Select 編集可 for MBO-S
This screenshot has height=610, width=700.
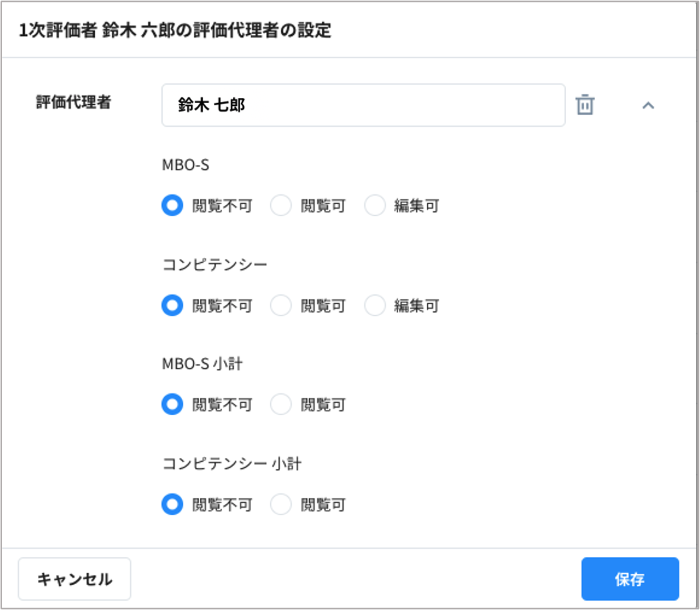click(x=375, y=205)
